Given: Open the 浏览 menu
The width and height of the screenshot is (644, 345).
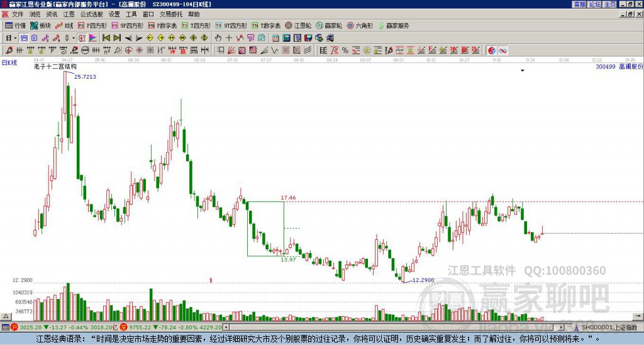Looking at the screenshot, I should [x=35, y=14].
